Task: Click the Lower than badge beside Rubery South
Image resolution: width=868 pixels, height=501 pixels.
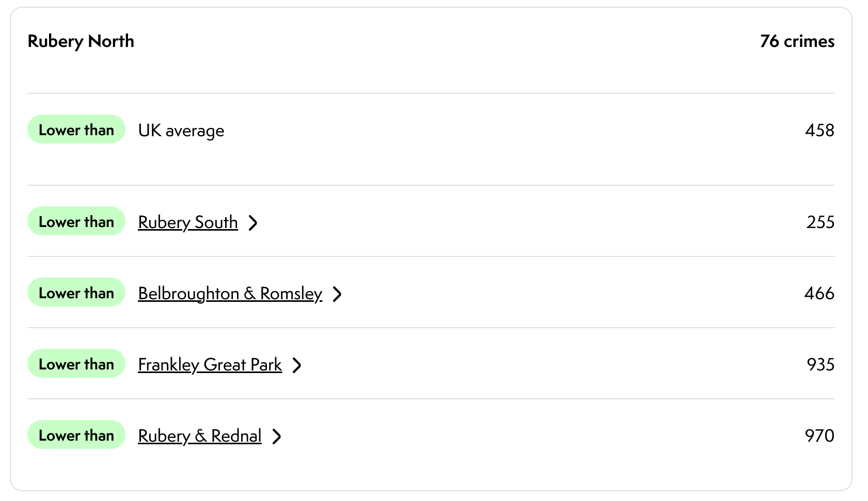Action: (x=76, y=221)
